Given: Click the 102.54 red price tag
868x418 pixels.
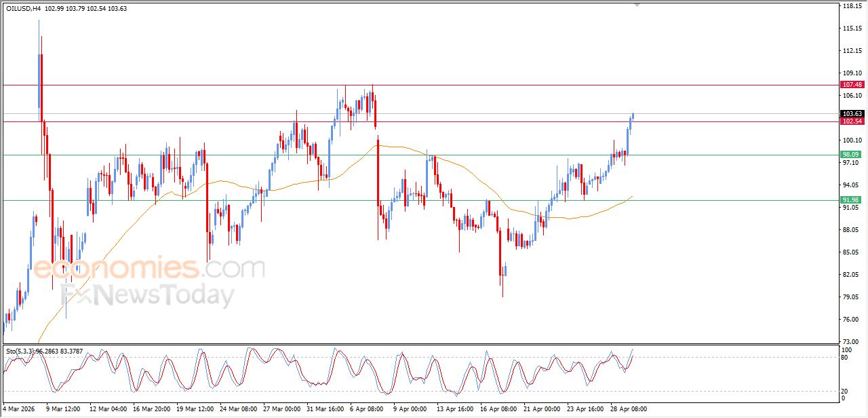Looking at the screenshot, I should tap(851, 121).
